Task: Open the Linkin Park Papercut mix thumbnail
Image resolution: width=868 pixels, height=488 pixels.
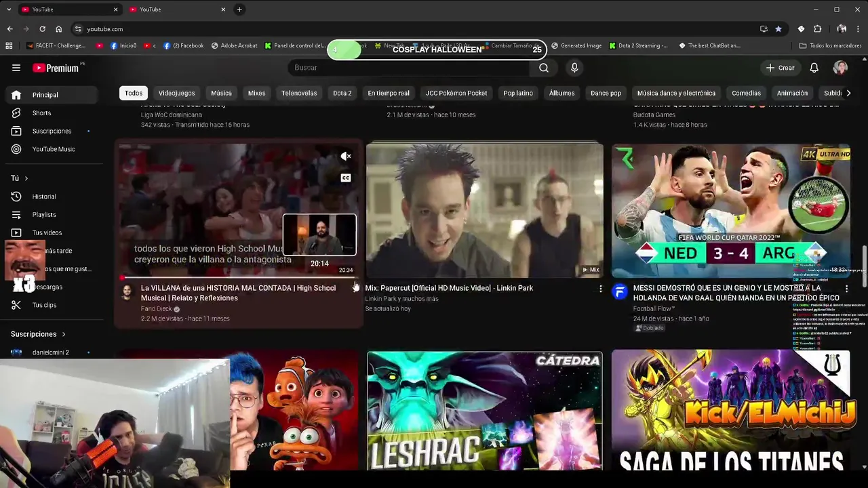Action: click(x=484, y=210)
